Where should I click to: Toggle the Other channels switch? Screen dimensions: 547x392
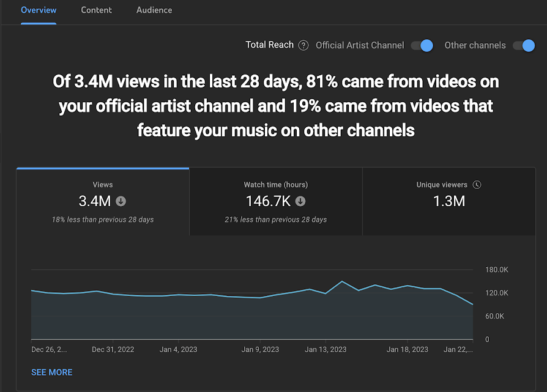(524, 46)
